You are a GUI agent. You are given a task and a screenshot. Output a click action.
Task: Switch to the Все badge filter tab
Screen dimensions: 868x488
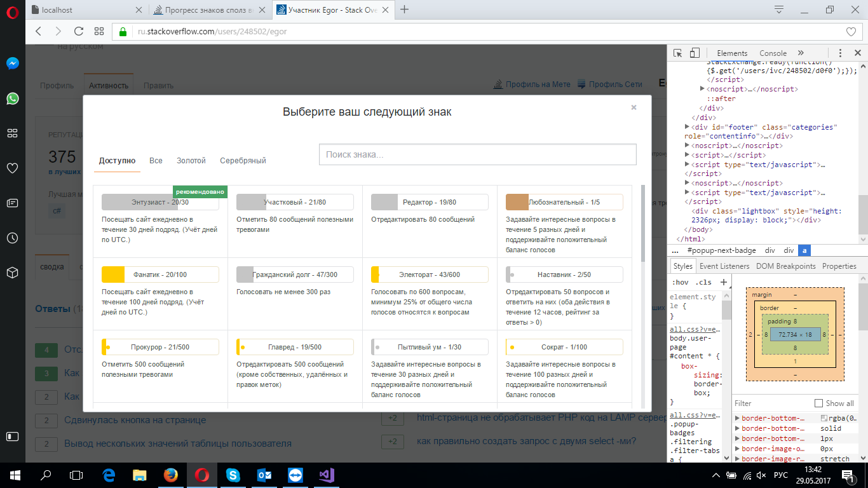(156, 161)
